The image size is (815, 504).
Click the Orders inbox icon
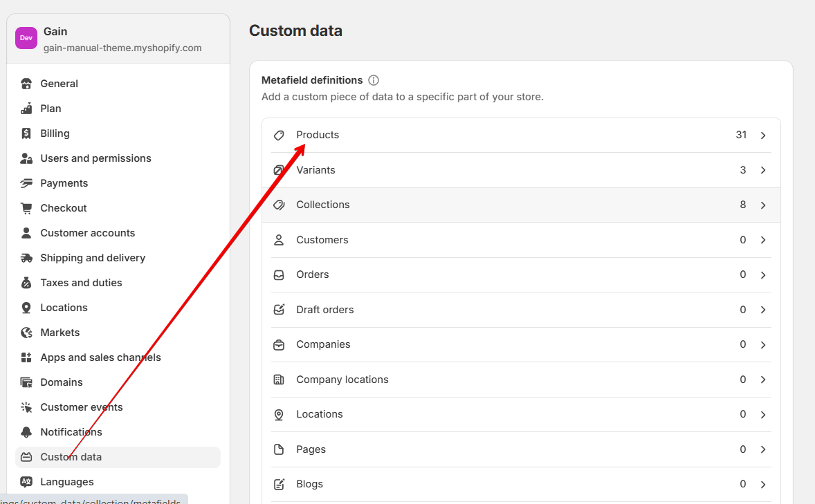279,275
